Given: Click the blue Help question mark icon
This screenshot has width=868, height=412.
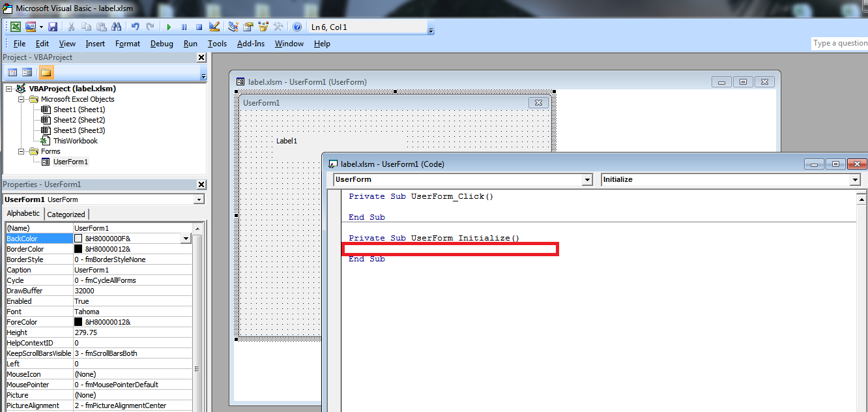Looking at the screenshot, I should click(297, 27).
